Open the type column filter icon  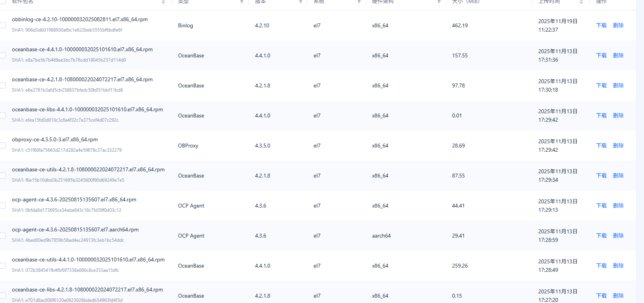pos(242,2)
